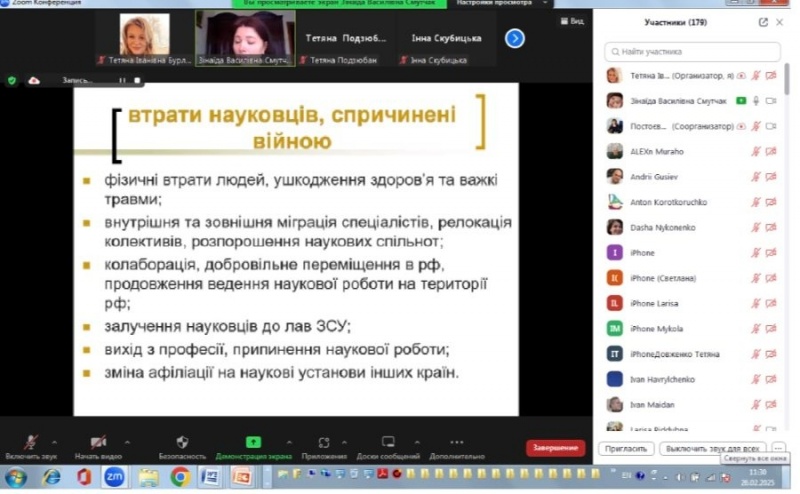Click slide line залучення науковців до лав ЗСУ

[x=228, y=326]
